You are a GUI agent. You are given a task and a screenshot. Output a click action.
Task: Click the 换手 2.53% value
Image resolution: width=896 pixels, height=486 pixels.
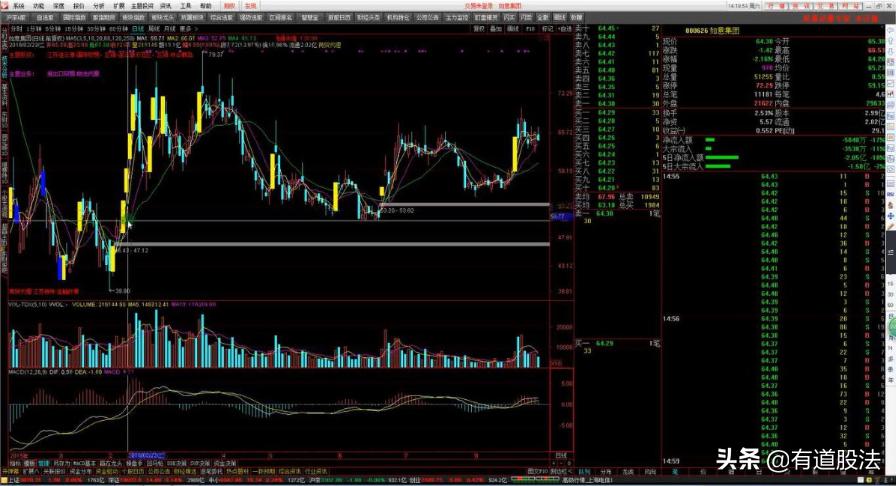click(x=764, y=113)
